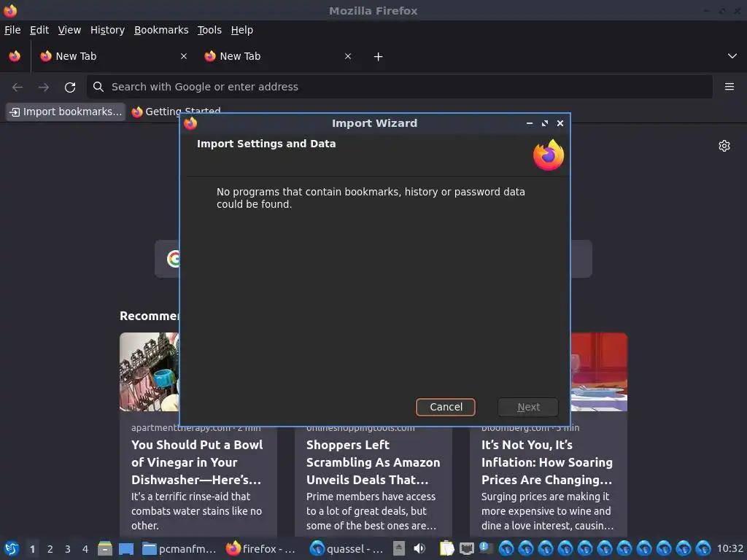
Task: Activate the quassel taskbar window entry
Action: point(347,548)
